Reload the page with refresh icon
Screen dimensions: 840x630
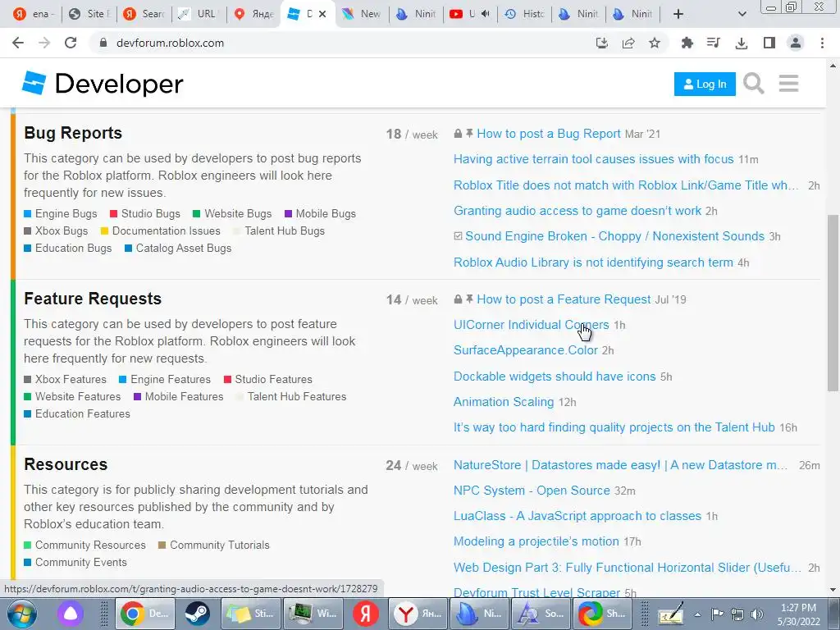coord(71,43)
